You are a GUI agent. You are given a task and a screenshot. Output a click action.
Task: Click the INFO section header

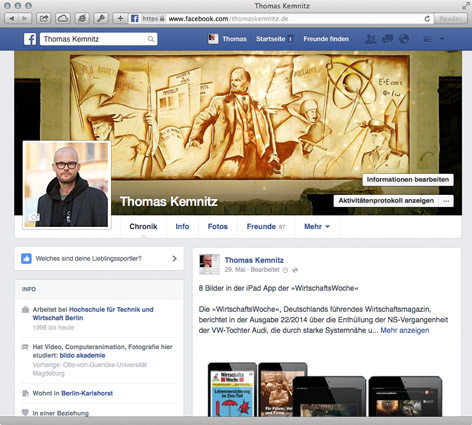(x=29, y=289)
